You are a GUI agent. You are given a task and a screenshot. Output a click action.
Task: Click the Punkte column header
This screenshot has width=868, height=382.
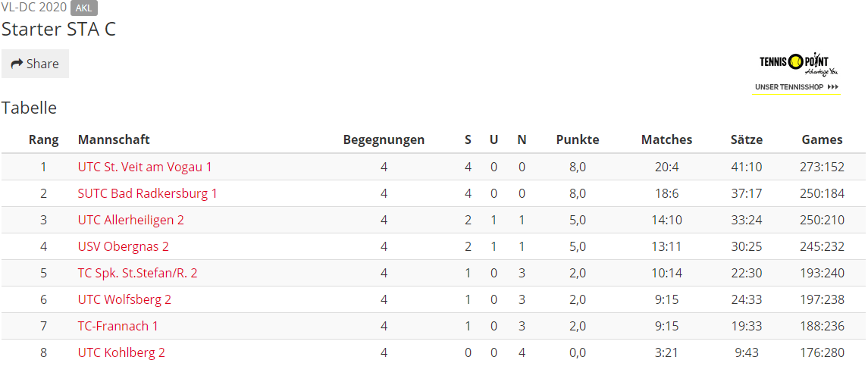click(x=578, y=139)
